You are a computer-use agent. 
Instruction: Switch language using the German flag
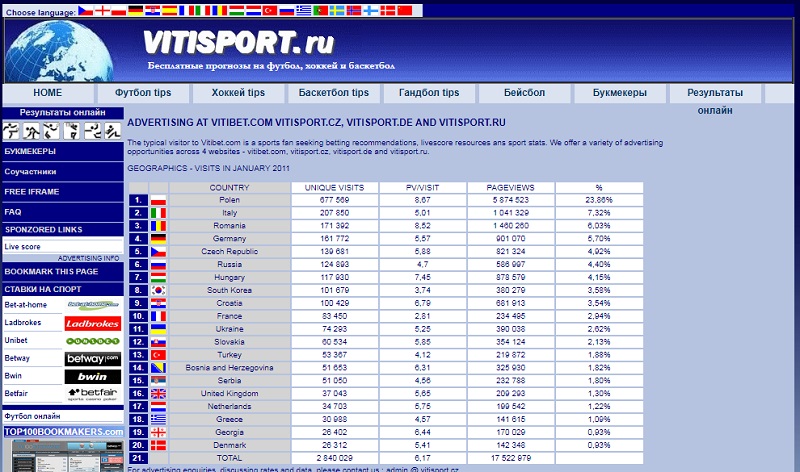pyautogui.click(x=135, y=10)
